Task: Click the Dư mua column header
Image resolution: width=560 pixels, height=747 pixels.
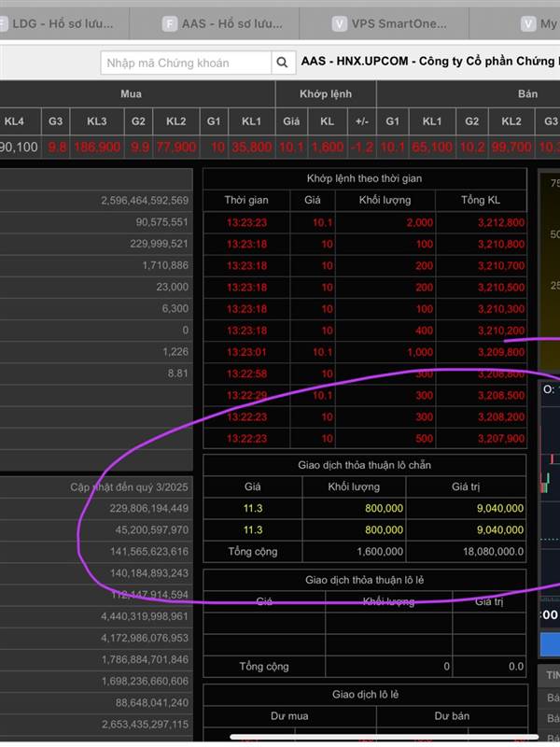Action: pos(289,716)
